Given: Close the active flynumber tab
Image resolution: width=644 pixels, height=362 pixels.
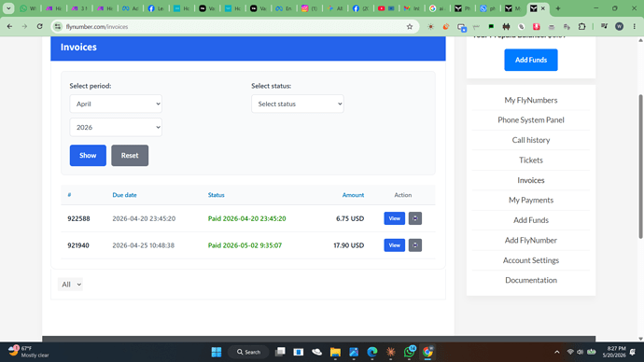Looking at the screenshot, I should pos(543,8).
